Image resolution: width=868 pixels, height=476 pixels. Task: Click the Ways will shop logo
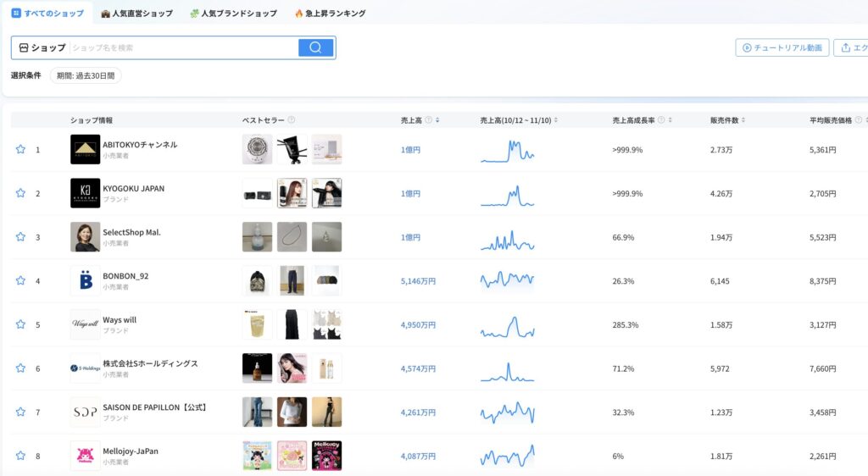[85, 324]
